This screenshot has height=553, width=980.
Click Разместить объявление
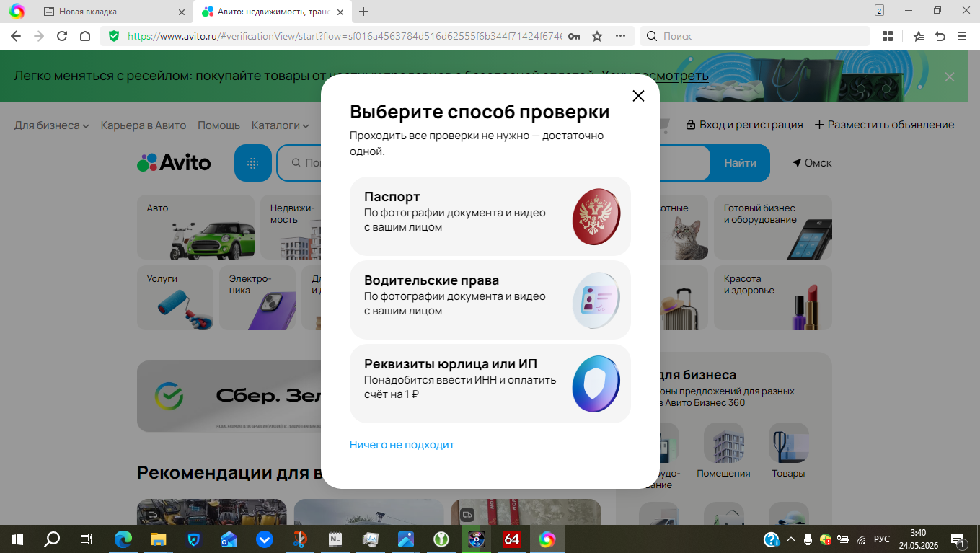[884, 125]
